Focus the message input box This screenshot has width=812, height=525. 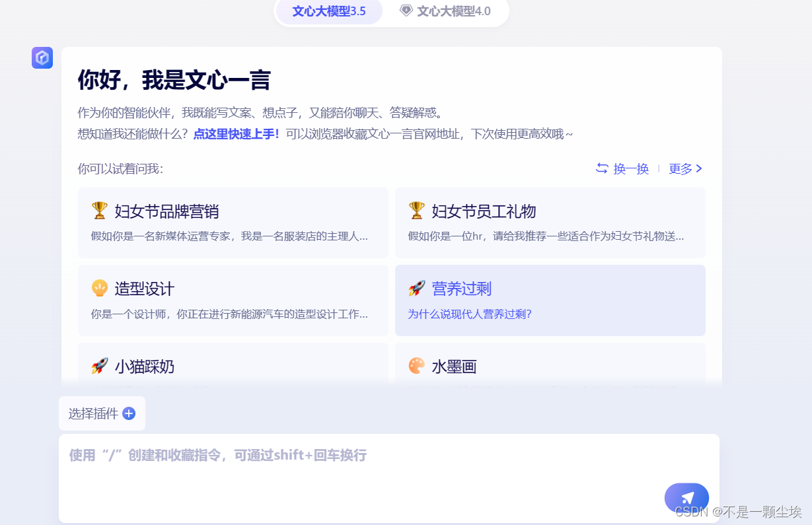click(x=389, y=478)
